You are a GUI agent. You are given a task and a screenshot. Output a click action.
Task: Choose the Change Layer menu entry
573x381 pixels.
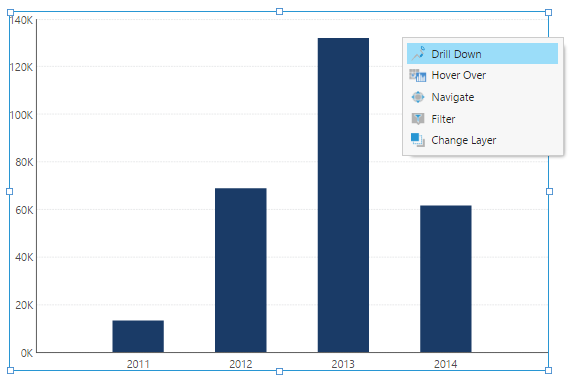482,140
